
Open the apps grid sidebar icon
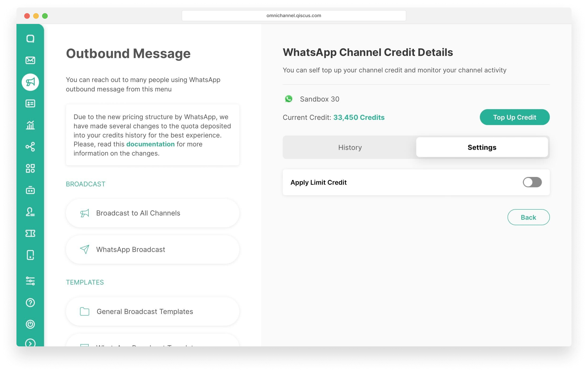pos(30,168)
